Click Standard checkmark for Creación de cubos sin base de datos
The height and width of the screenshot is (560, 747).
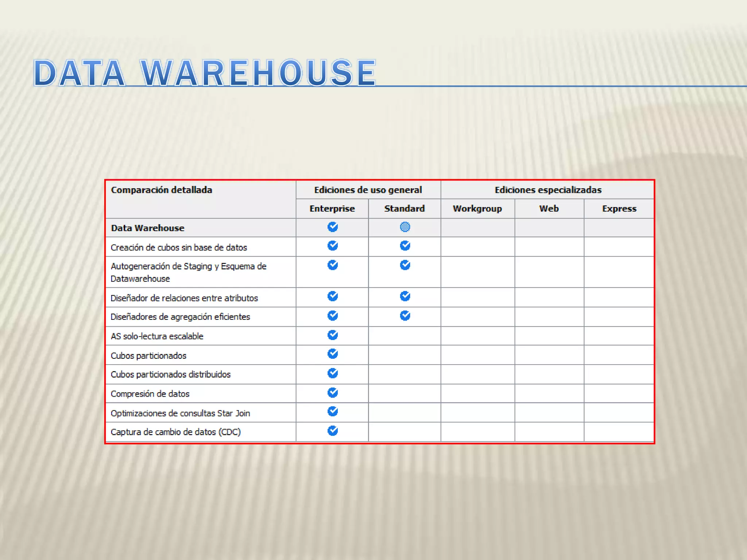(x=405, y=246)
